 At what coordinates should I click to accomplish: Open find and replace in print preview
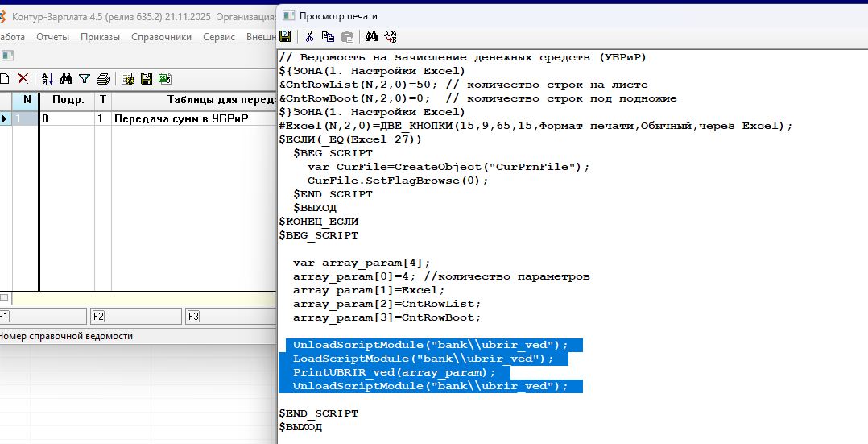click(x=391, y=36)
